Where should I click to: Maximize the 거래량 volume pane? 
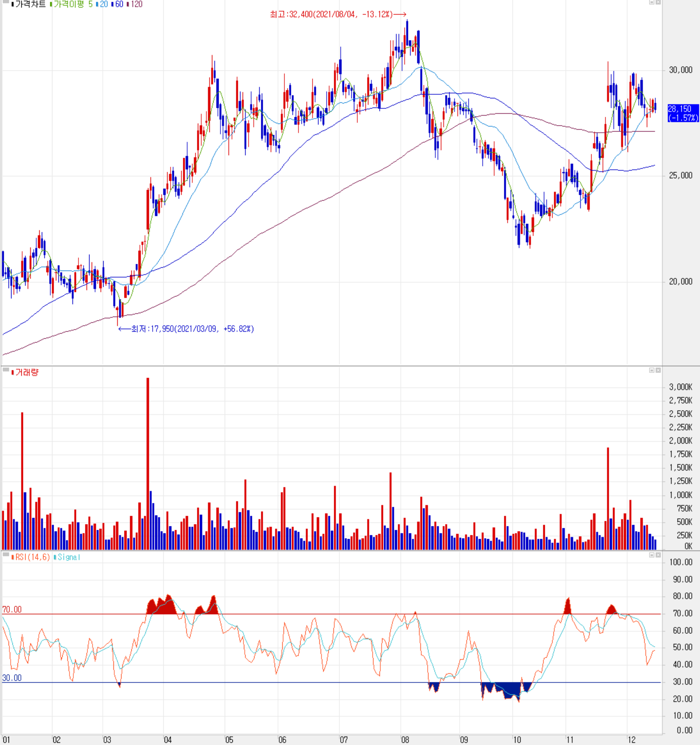click(651, 370)
